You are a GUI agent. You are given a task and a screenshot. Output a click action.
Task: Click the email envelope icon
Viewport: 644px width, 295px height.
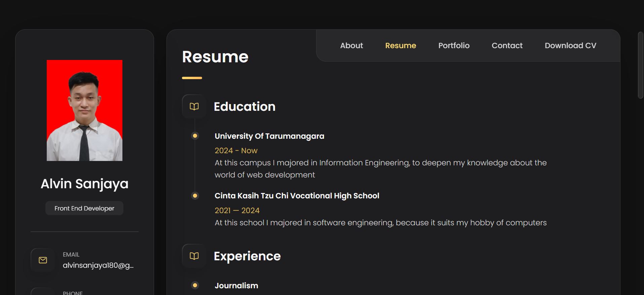point(43,260)
